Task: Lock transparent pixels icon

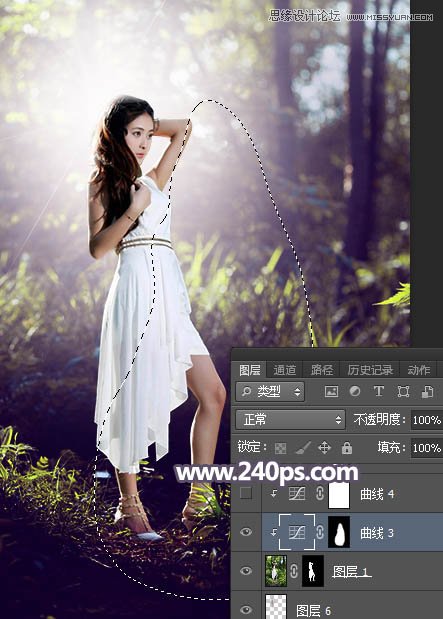Action: click(280, 448)
